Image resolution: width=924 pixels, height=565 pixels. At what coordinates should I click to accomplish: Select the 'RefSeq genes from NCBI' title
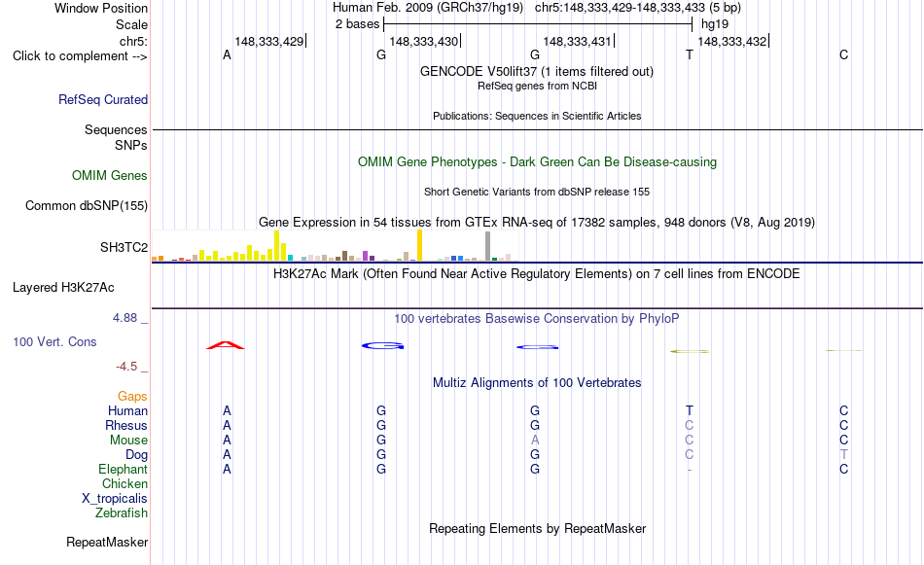(x=538, y=86)
